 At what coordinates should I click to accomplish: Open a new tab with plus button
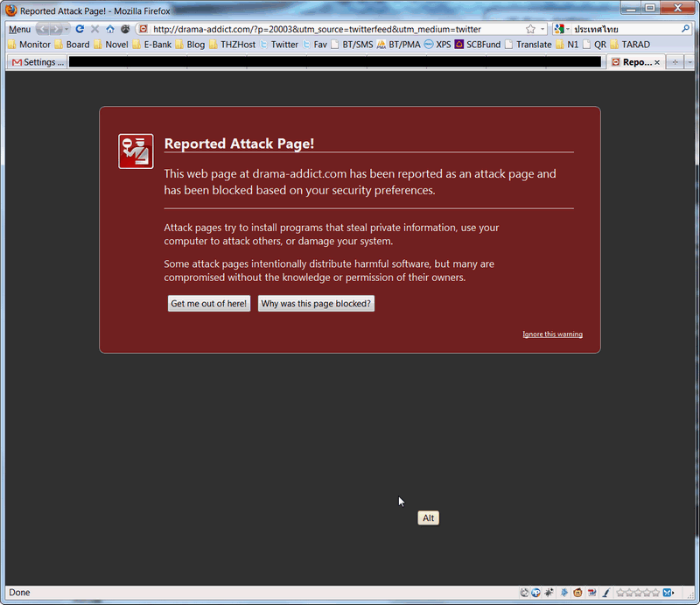click(675, 62)
